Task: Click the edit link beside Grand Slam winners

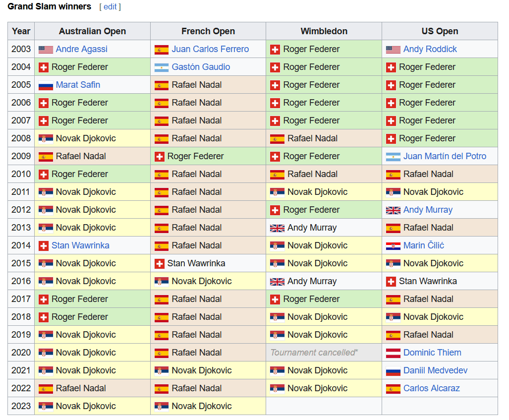Action: (110, 6)
